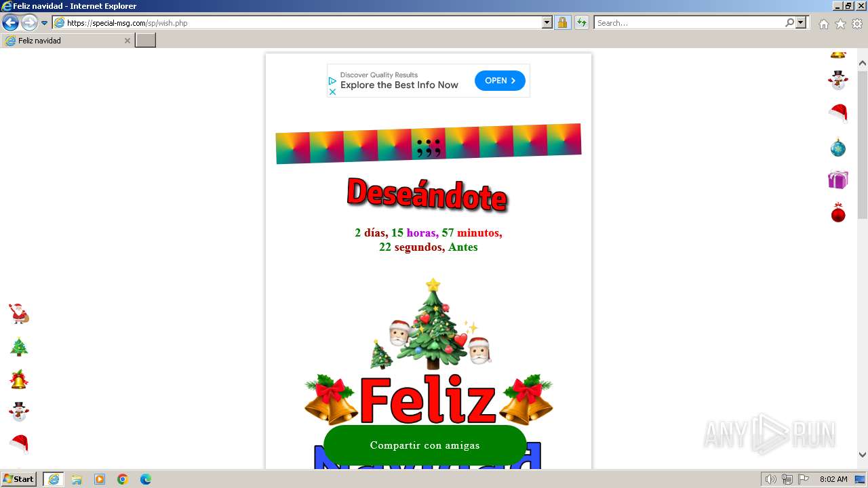The width and height of the screenshot is (868, 488).
Task: Click the Show desktop tray button
Action: tap(860, 479)
